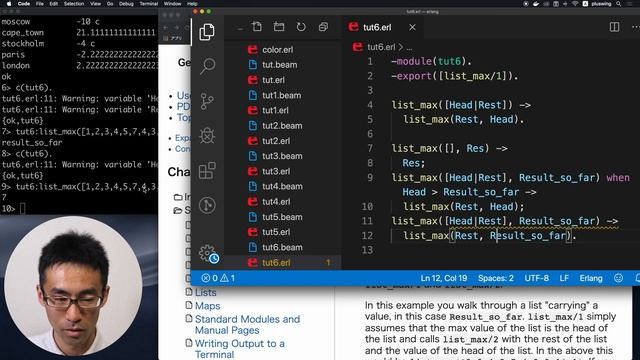Click line 4 list_max([Head|Rest]) code
This screenshot has width=640, height=360.
pyautogui.click(x=461, y=105)
